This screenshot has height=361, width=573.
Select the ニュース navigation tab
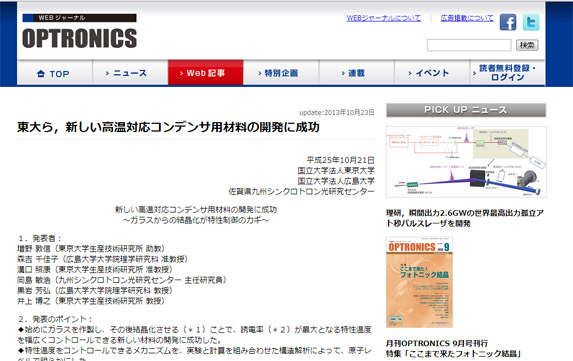click(x=130, y=73)
